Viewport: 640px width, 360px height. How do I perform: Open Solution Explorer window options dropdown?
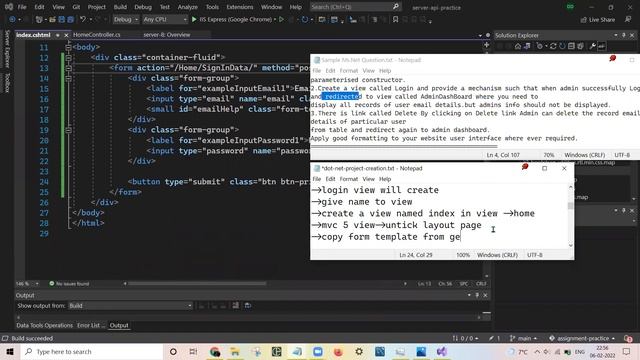click(616, 35)
